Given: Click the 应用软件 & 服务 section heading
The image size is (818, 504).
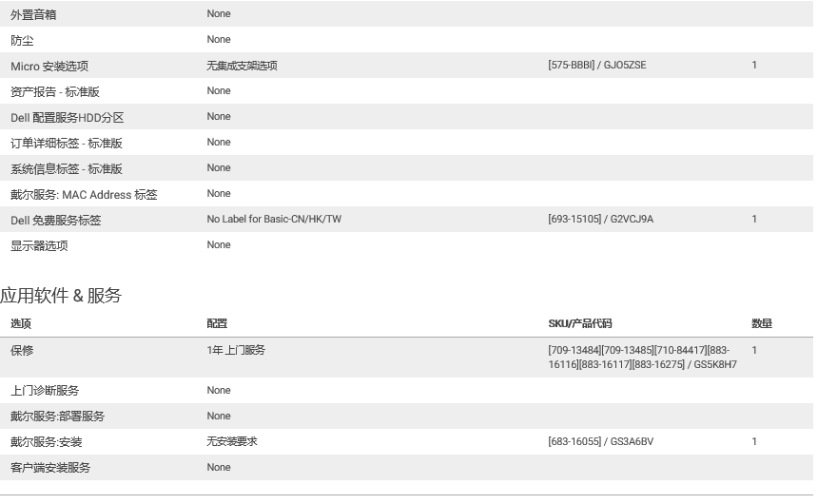Looking at the screenshot, I should [61, 296].
